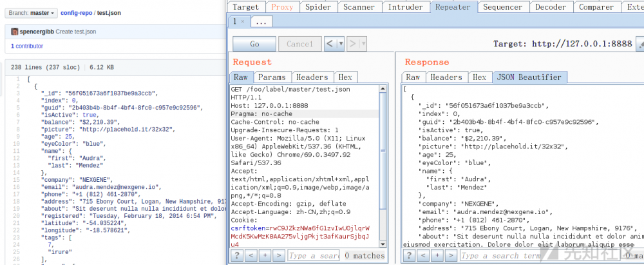The width and height of the screenshot is (644, 265).
Task: Click the Response search '+' options button
Action: 437,255
